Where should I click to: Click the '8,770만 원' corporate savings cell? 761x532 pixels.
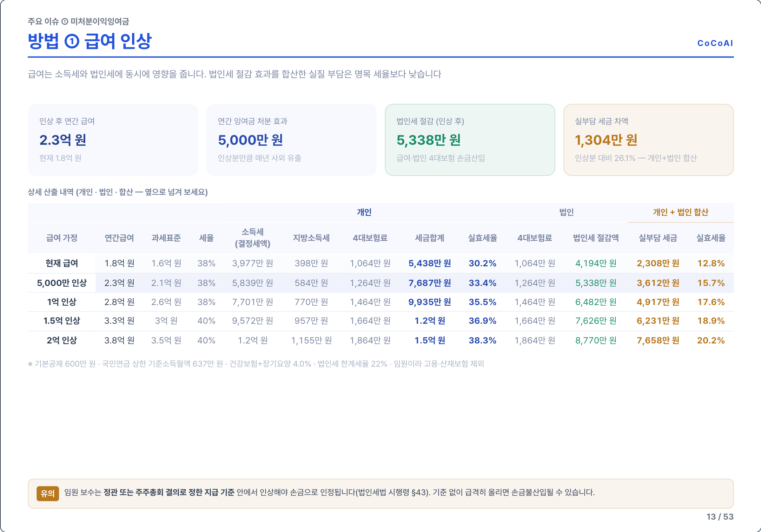coord(596,340)
